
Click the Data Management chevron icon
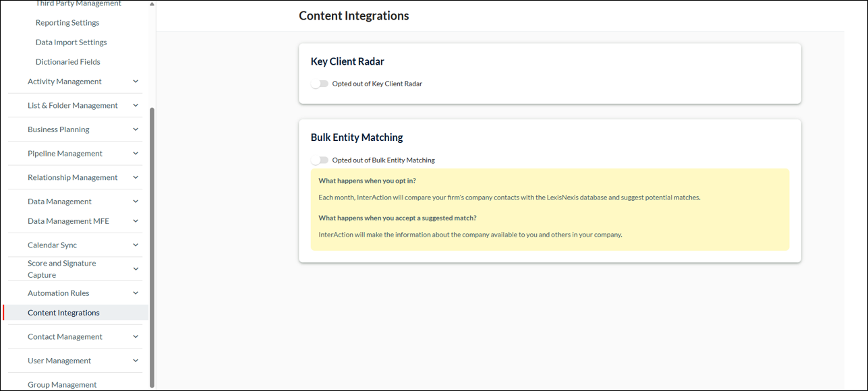pos(136,202)
